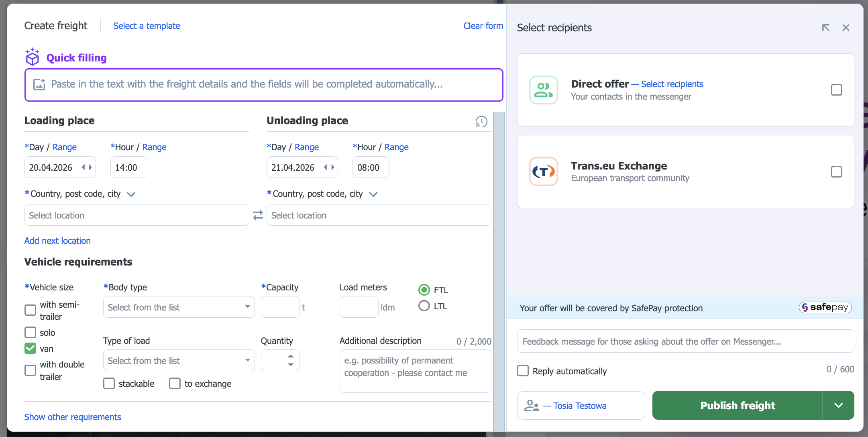868x437 pixels.
Task: Check the Trans.eu Exchange checkbox
Action: point(836,172)
